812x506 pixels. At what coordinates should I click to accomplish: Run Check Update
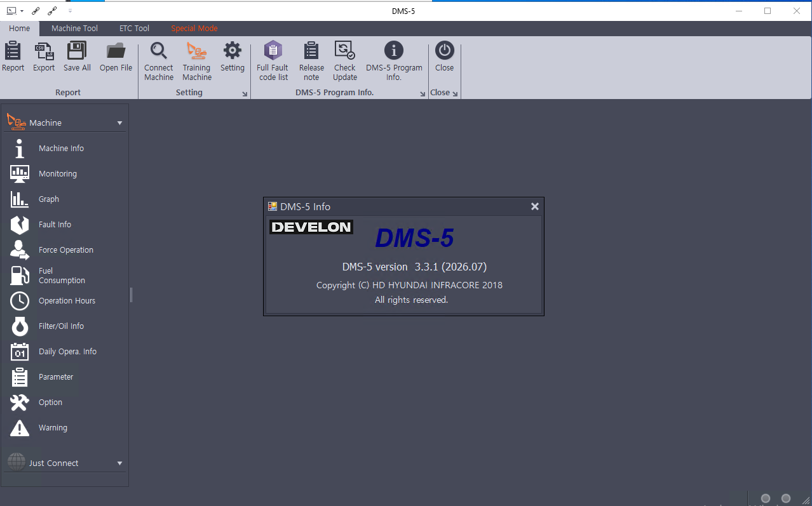pos(345,61)
